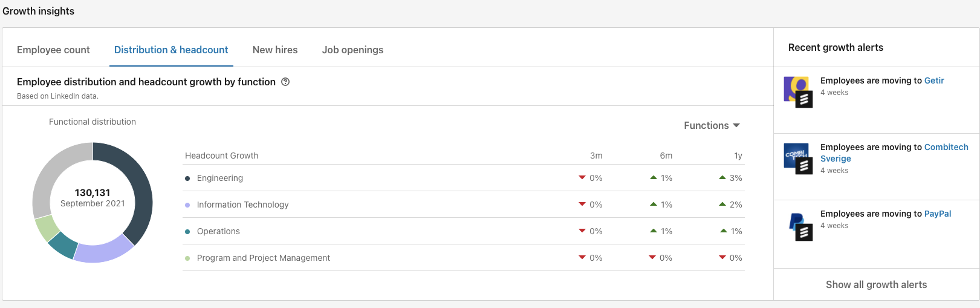
Task: Click the purple Information Technology donut segment
Action: [103, 252]
